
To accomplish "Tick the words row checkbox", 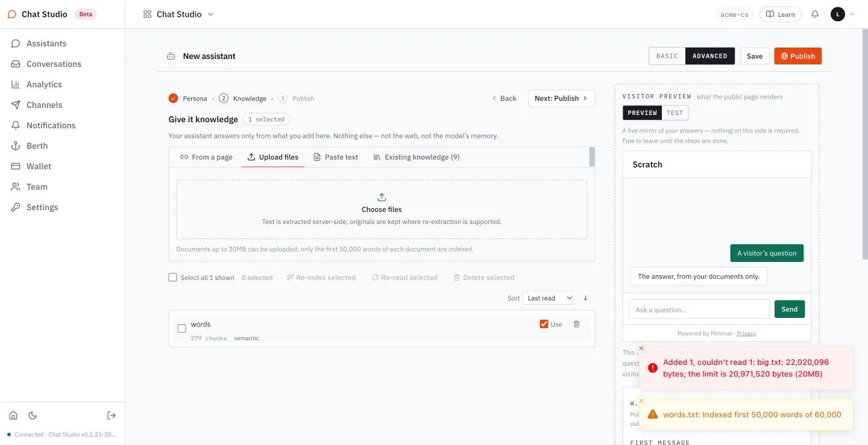I will (181, 329).
